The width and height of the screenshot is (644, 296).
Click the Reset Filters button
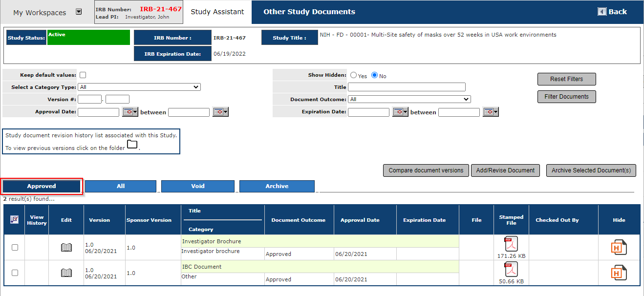click(x=567, y=79)
